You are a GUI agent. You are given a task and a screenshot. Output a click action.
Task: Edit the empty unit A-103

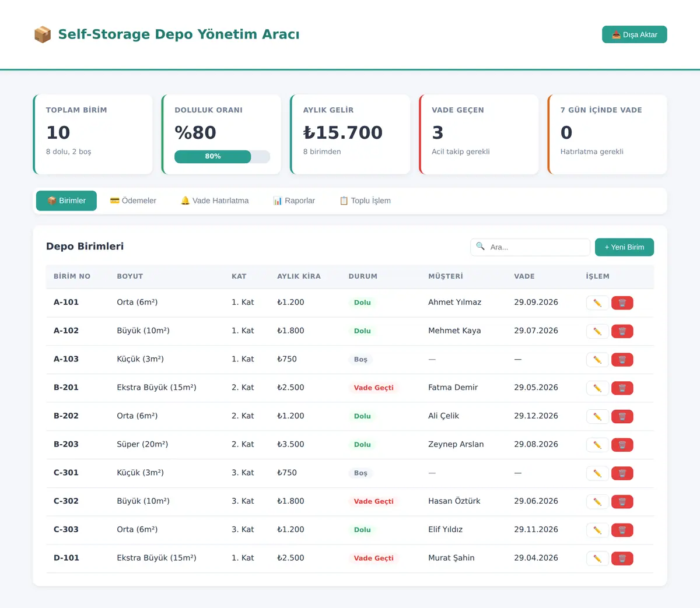tap(597, 360)
